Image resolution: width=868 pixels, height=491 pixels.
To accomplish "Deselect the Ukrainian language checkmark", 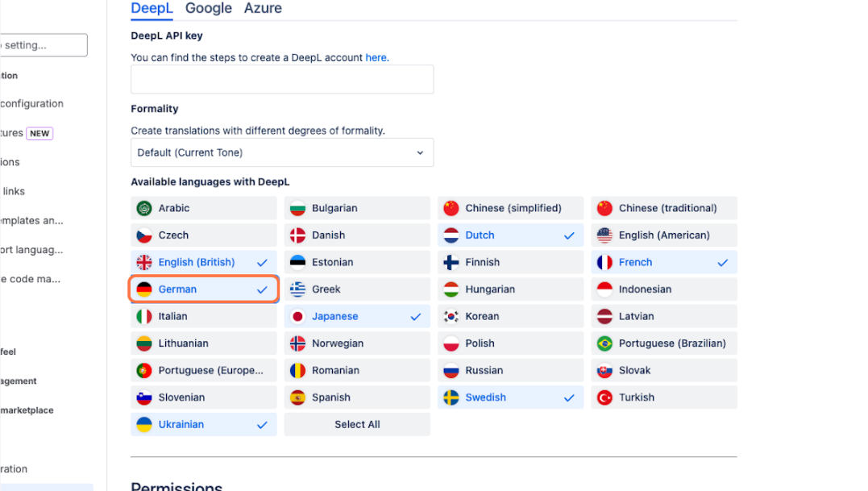I will (x=263, y=425).
